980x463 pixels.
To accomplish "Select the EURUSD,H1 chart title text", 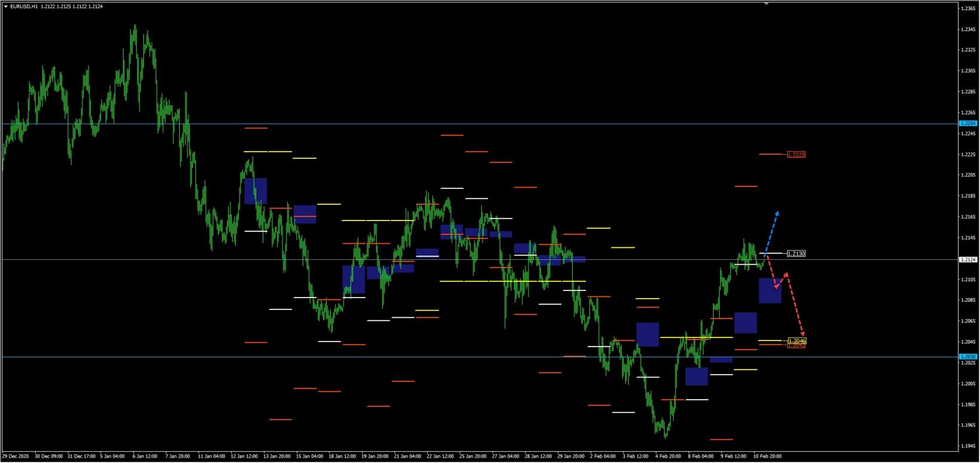I will 24,6.
